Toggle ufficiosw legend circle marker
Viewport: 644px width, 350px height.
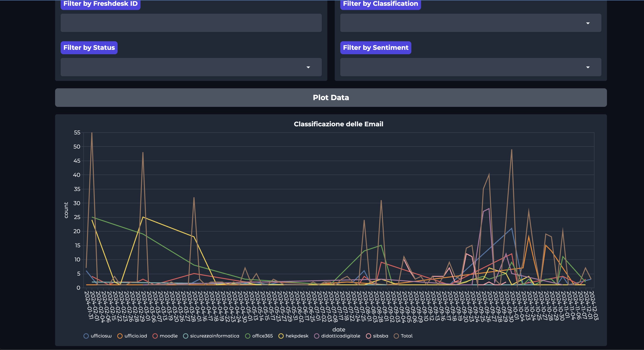coord(86,336)
